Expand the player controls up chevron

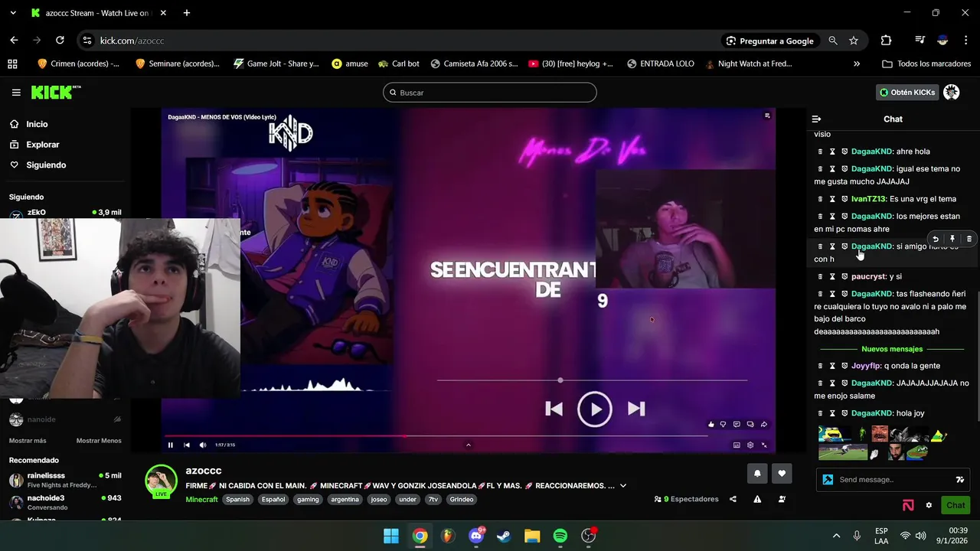(469, 445)
